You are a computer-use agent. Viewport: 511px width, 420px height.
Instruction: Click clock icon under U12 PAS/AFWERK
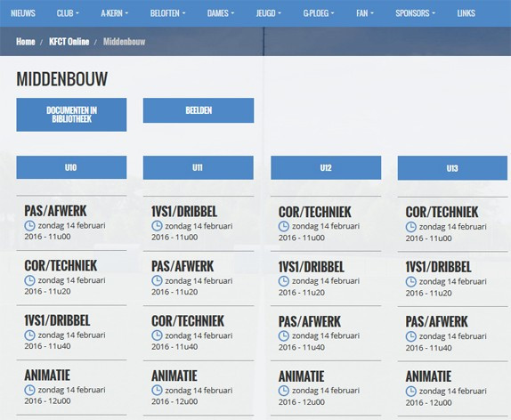[283, 336]
